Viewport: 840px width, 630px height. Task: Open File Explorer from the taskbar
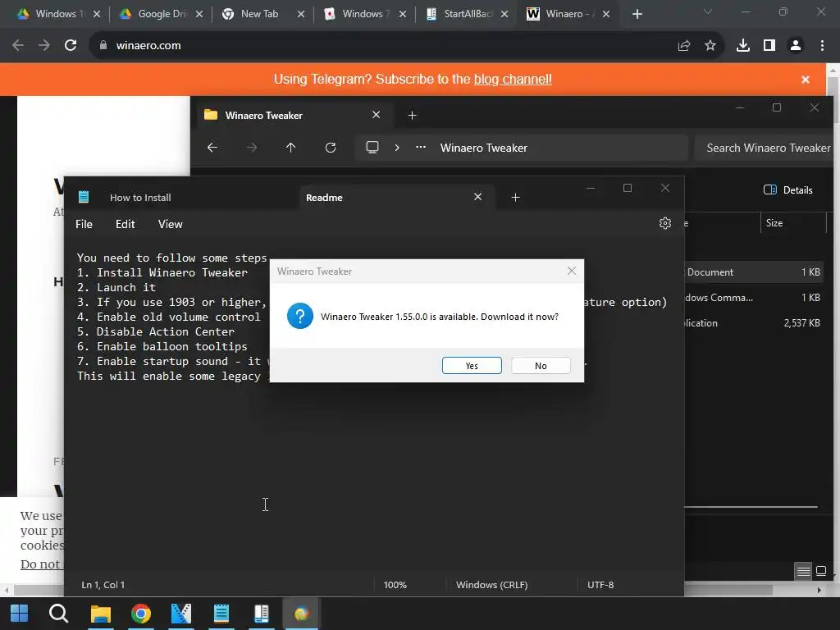point(100,614)
